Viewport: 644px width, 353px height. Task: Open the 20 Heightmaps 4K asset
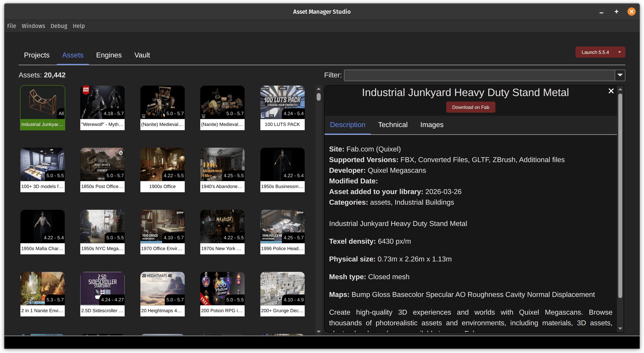pos(162,294)
